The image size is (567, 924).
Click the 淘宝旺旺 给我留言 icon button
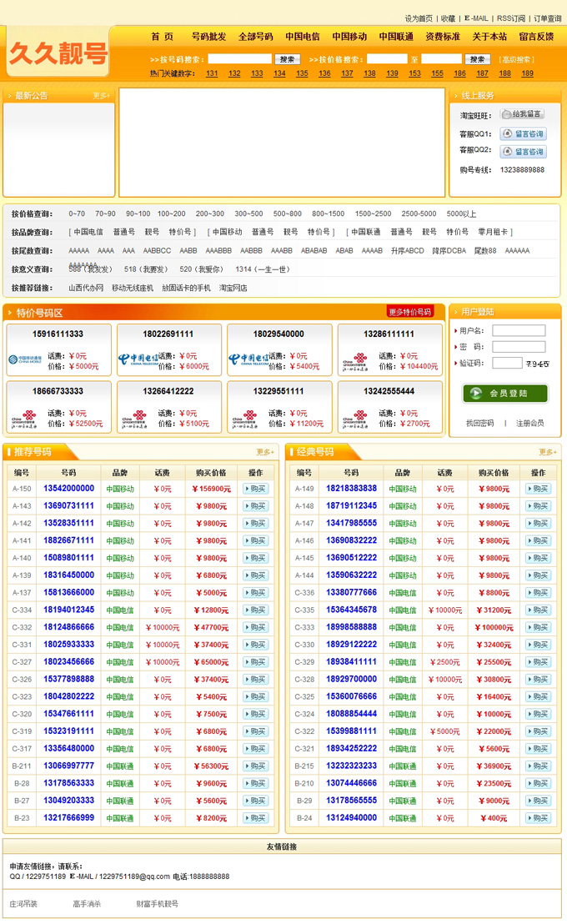coord(522,114)
